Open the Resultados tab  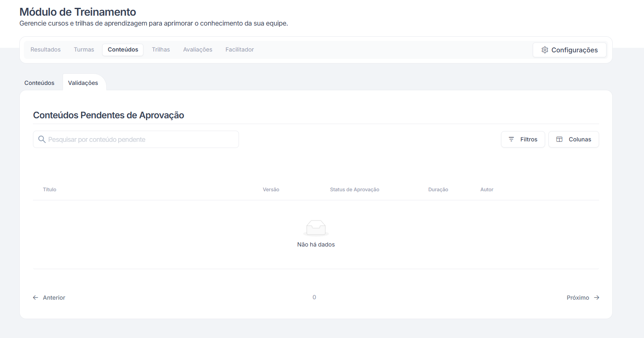[45, 49]
